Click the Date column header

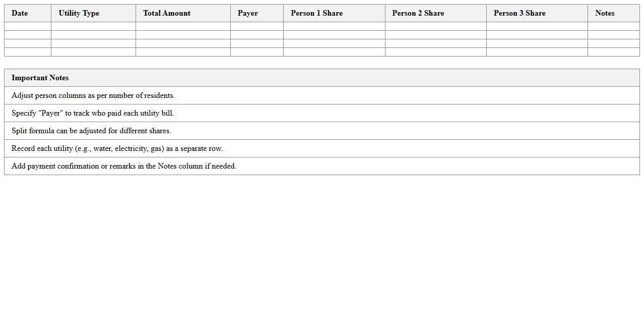tap(20, 13)
